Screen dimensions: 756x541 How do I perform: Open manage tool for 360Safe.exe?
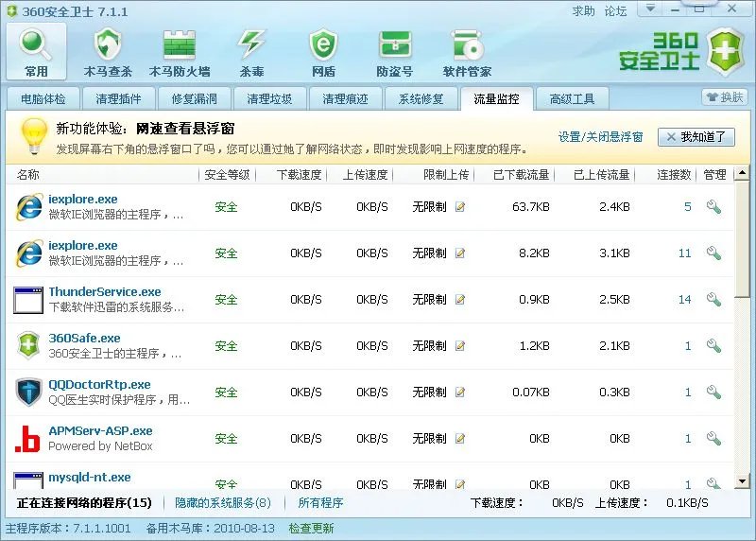tap(713, 346)
